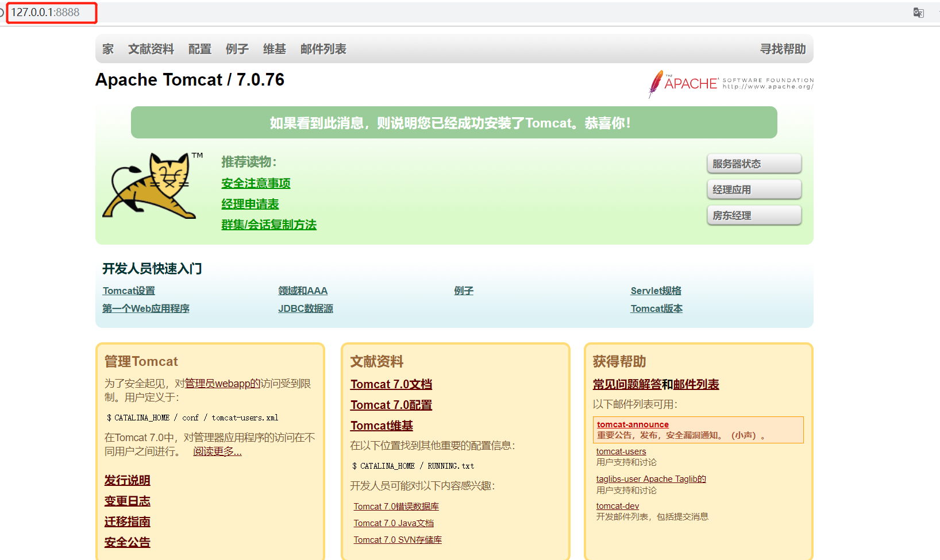Open the 家 (Home) nav item
This screenshot has width=940, height=560.
coord(108,49)
